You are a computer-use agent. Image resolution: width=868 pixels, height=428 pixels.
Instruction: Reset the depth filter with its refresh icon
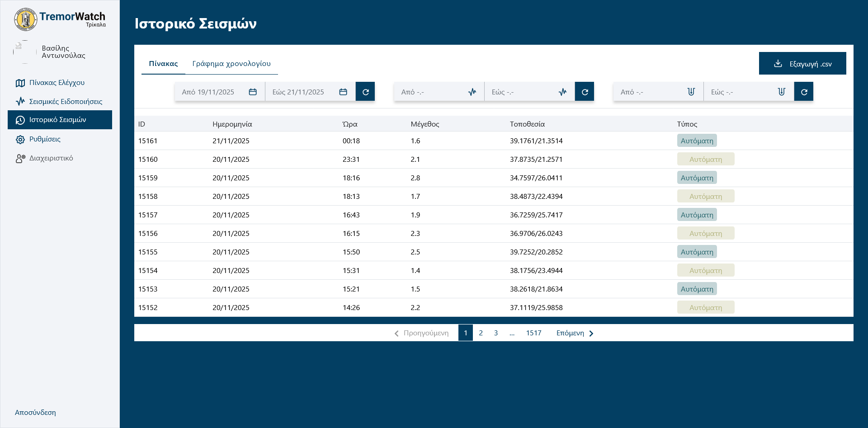(x=804, y=92)
